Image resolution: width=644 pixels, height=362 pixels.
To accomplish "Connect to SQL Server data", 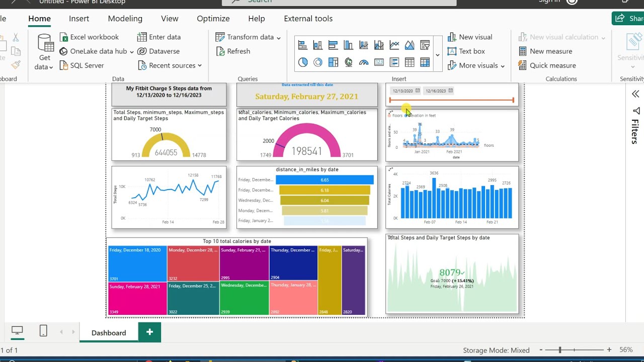I will tap(82, 65).
